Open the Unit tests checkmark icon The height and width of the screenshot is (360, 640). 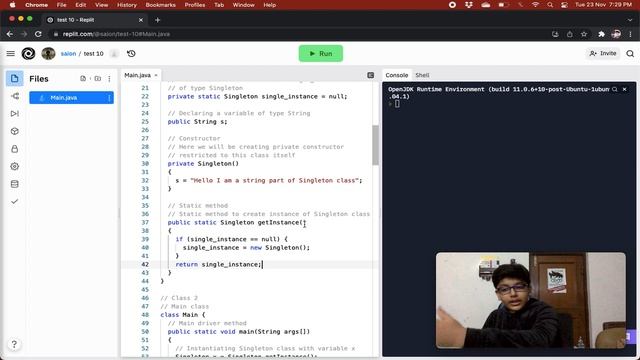(15, 201)
